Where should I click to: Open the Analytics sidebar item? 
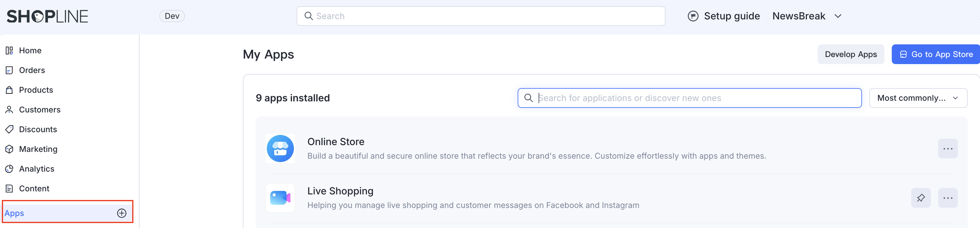(37, 169)
